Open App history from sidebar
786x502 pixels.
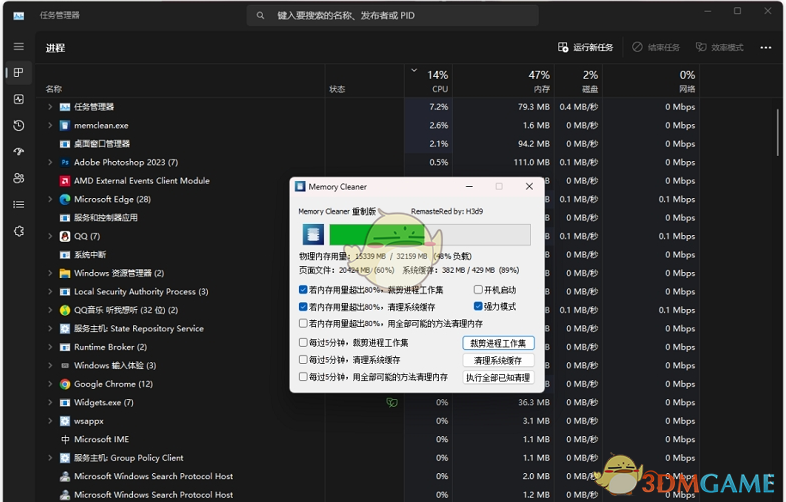coord(18,125)
